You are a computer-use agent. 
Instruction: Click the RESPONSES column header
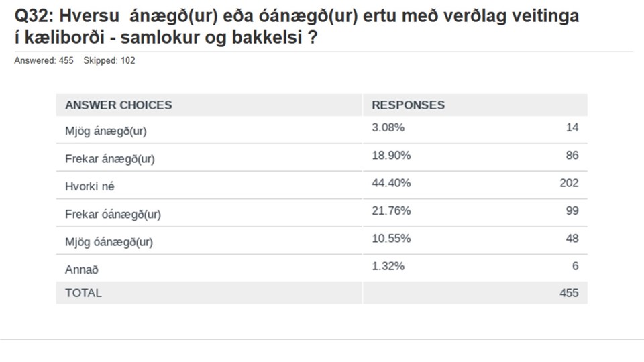[x=409, y=105]
